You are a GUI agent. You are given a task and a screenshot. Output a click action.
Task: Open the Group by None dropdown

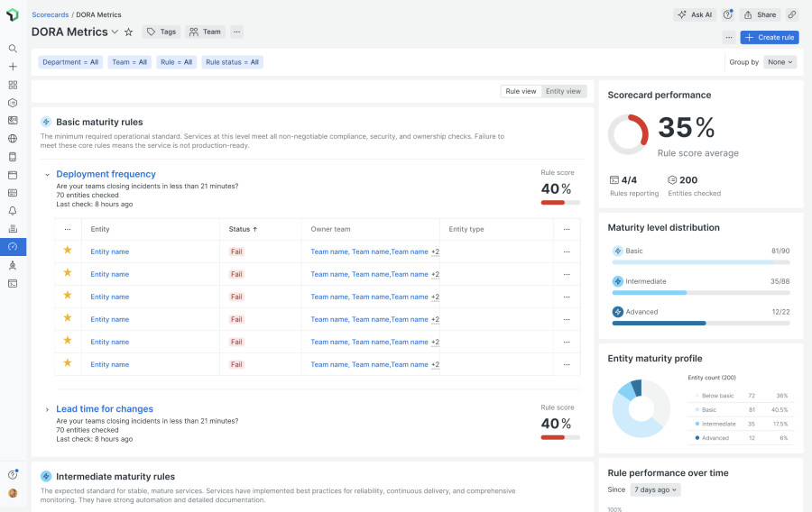click(780, 62)
